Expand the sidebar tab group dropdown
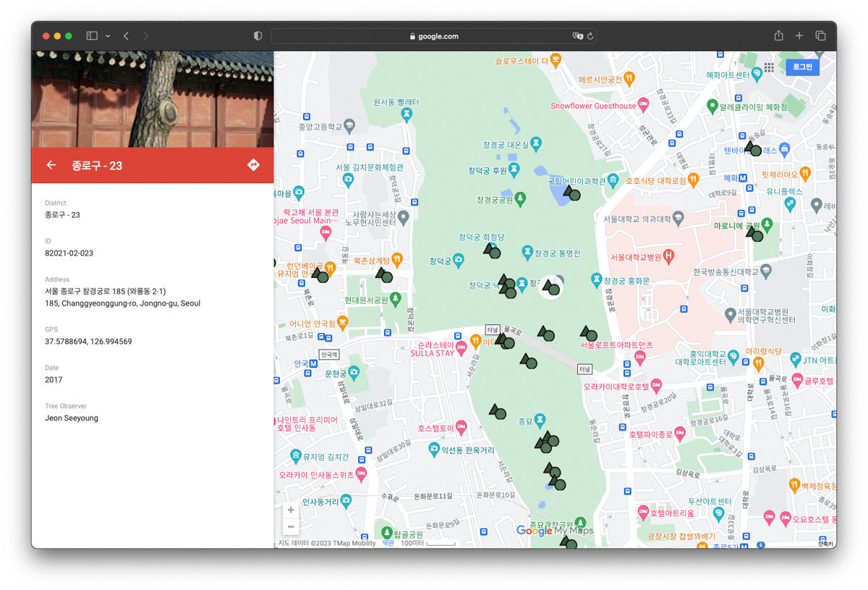 click(x=108, y=35)
